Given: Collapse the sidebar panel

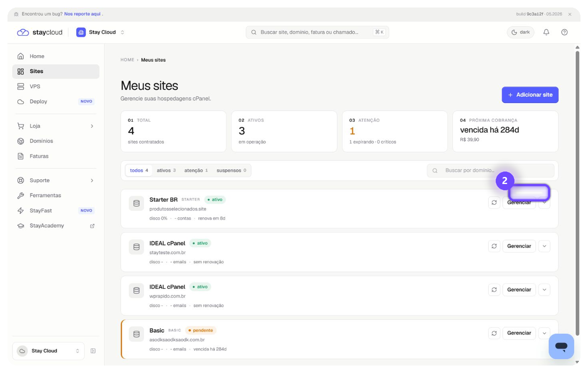Looking at the screenshot, I should tap(93, 351).
